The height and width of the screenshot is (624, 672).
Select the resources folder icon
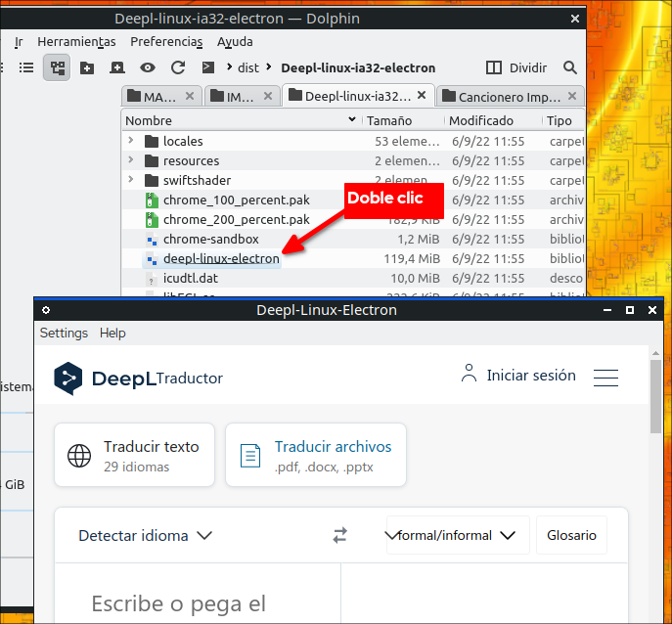pyautogui.click(x=152, y=160)
